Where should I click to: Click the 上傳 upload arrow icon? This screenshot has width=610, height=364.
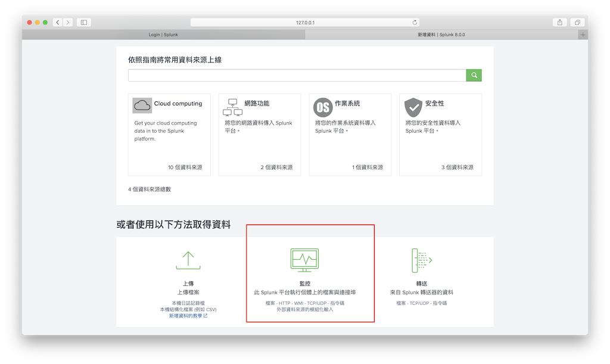188,260
